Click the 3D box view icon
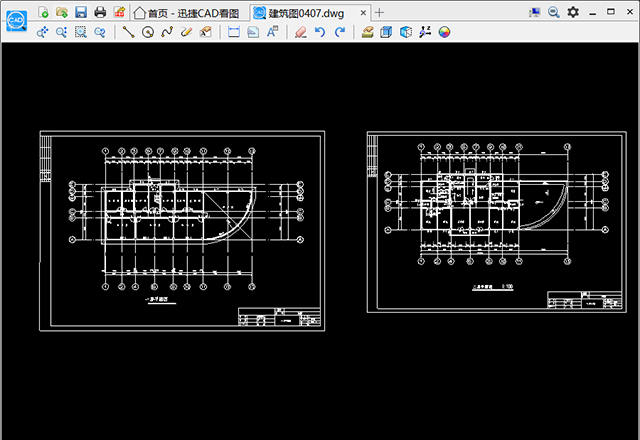Viewport: 640px width, 440px height. coord(386,32)
